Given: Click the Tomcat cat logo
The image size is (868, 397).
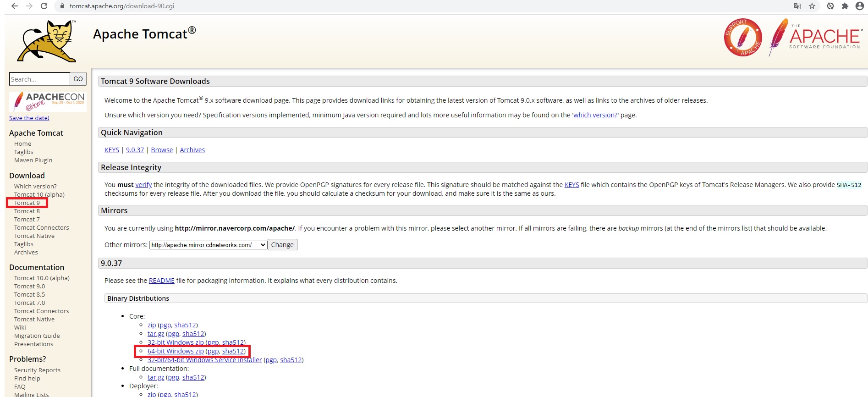Looking at the screenshot, I should pyautogui.click(x=47, y=41).
